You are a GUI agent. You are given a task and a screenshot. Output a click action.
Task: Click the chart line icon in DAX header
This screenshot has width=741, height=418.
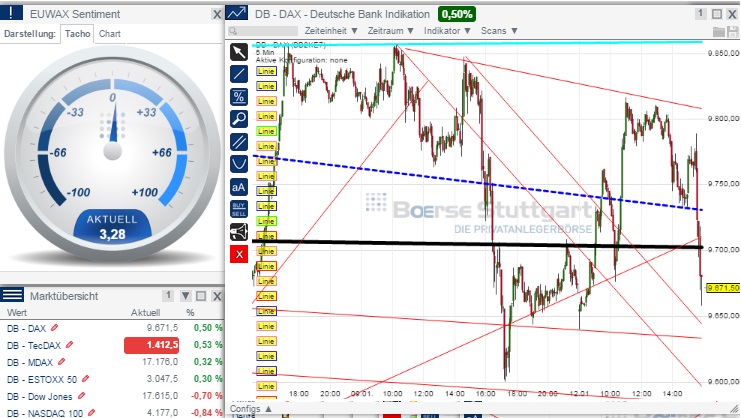(237, 13)
